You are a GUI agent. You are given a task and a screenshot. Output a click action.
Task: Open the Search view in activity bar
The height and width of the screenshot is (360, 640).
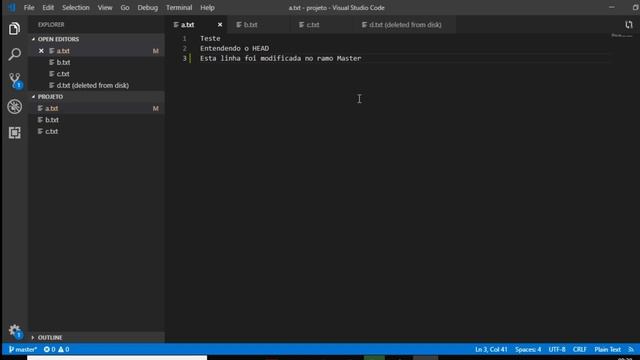point(14,54)
